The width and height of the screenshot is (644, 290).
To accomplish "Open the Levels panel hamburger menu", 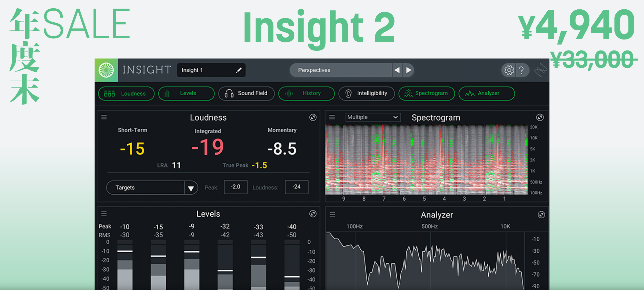I will point(104,214).
